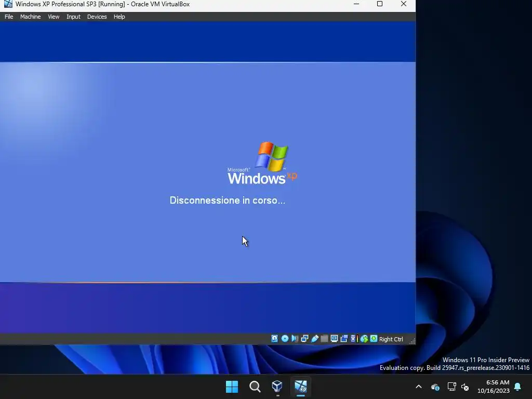
Task: Click the virtualization CPU load indicator
Action: [x=354, y=339]
